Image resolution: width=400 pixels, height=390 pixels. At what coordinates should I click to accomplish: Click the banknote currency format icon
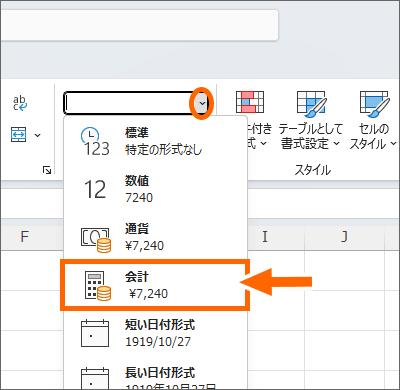pyautogui.click(x=96, y=240)
